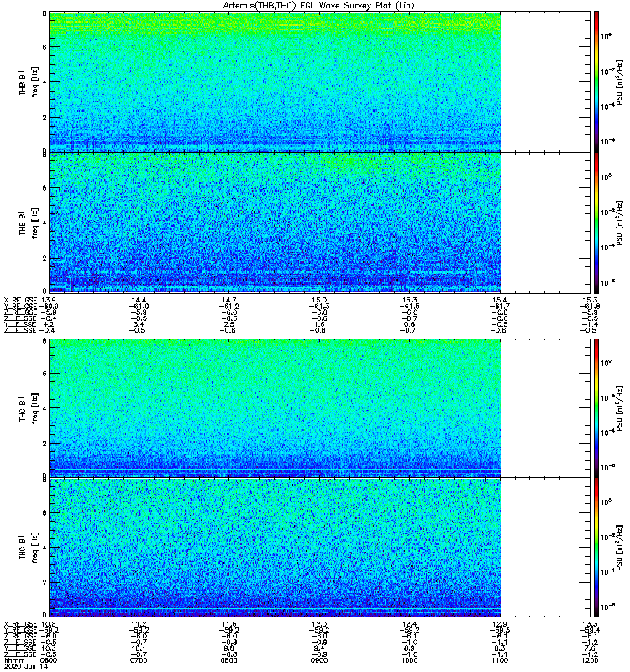Click the '1200' time tick label
The width and height of the screenshot is (630, 672).
(x=591, y=660)
